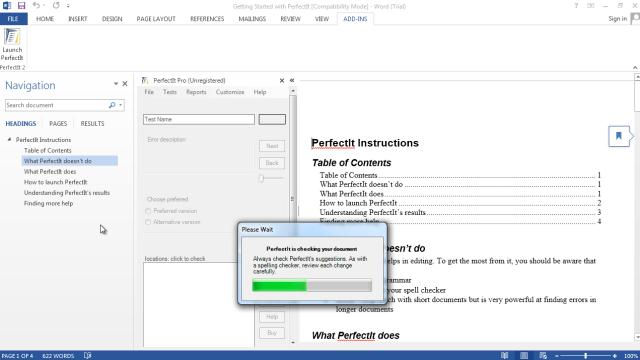The image size is (640, 360).
Task: Close the Navigation pane
Action: pyautogui.click(x=125, y=84)
